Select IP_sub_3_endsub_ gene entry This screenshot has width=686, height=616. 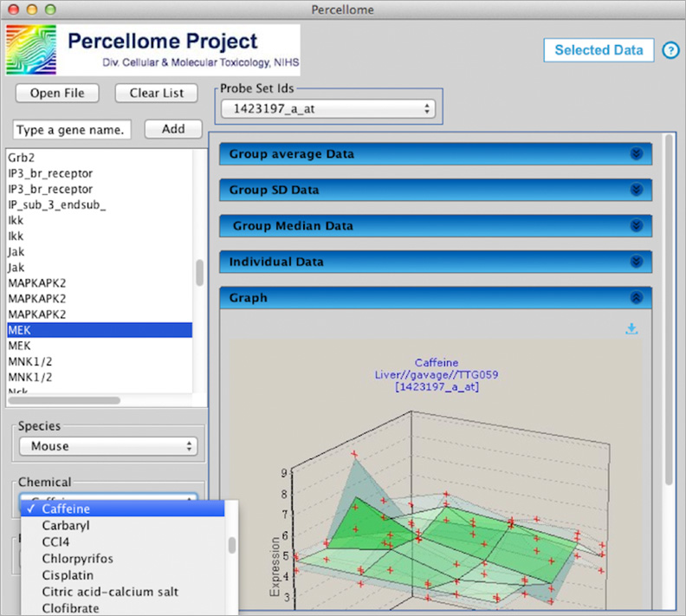tap(100, 204)
